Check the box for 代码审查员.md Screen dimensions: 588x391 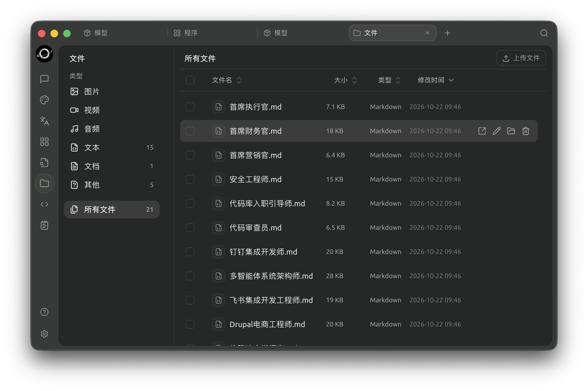click(x=190, y=228)
